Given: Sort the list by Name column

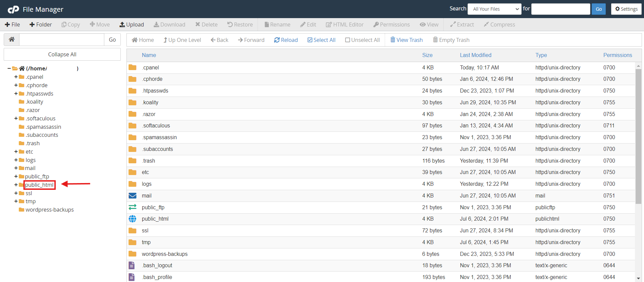Looking at the screenshot, I should (149, 55).
